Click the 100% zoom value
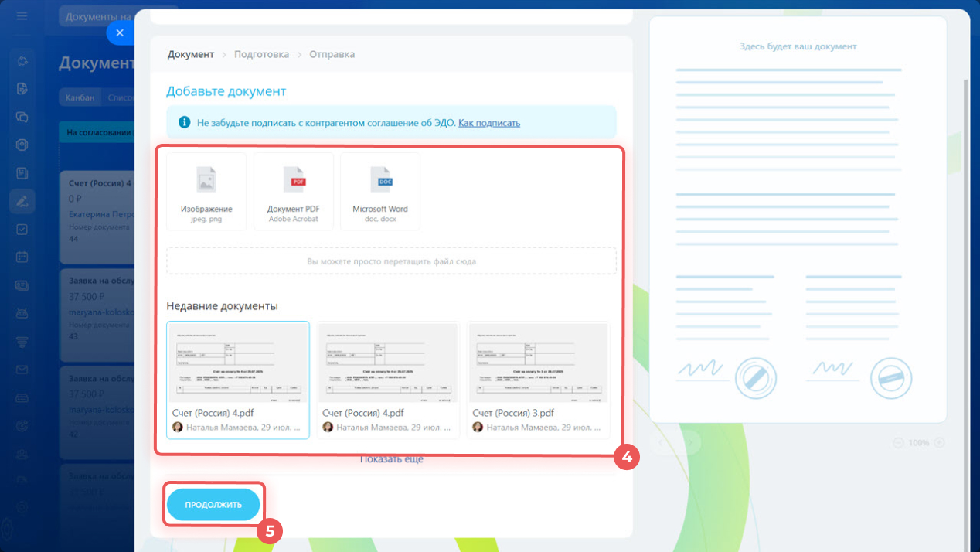Screen dimensions: 980x552 [919, 443]
